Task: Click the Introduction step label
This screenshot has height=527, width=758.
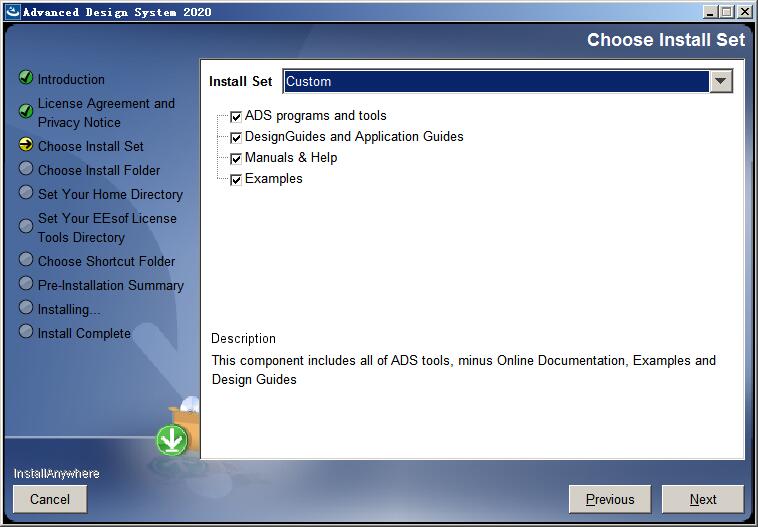Action: [x=71, y=79]
